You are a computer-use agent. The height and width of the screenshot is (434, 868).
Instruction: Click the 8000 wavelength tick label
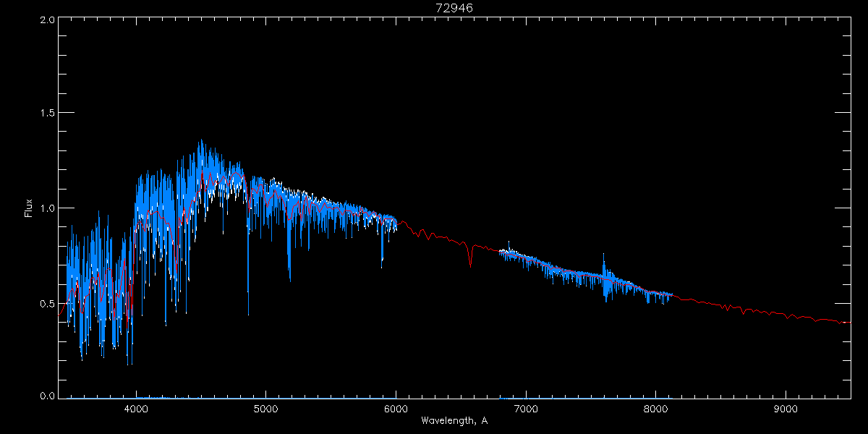click(x=656, y=407)
